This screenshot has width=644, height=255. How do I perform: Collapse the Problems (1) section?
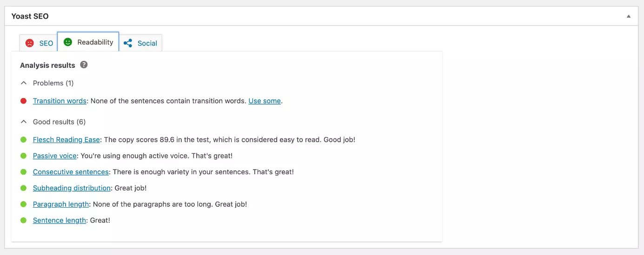pos(24,83)
